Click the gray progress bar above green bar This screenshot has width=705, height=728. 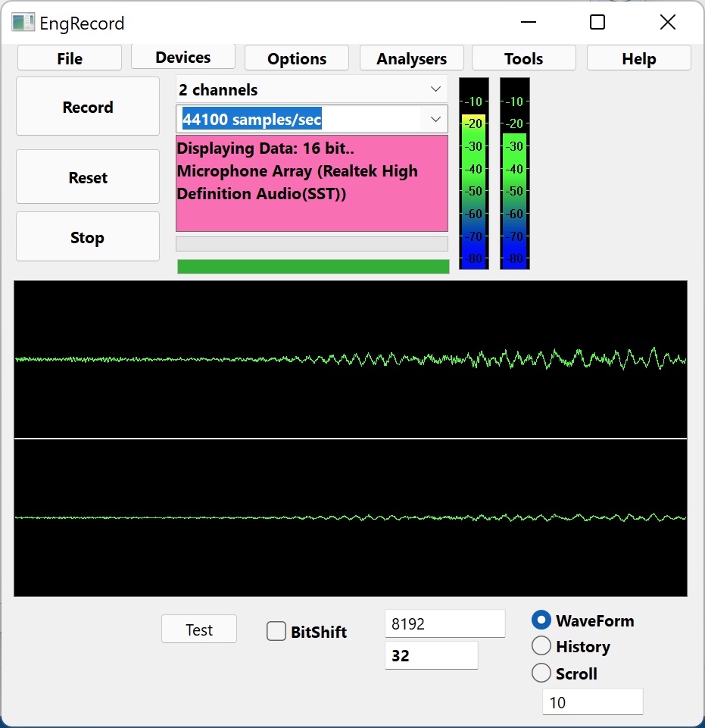click(312, 244)
